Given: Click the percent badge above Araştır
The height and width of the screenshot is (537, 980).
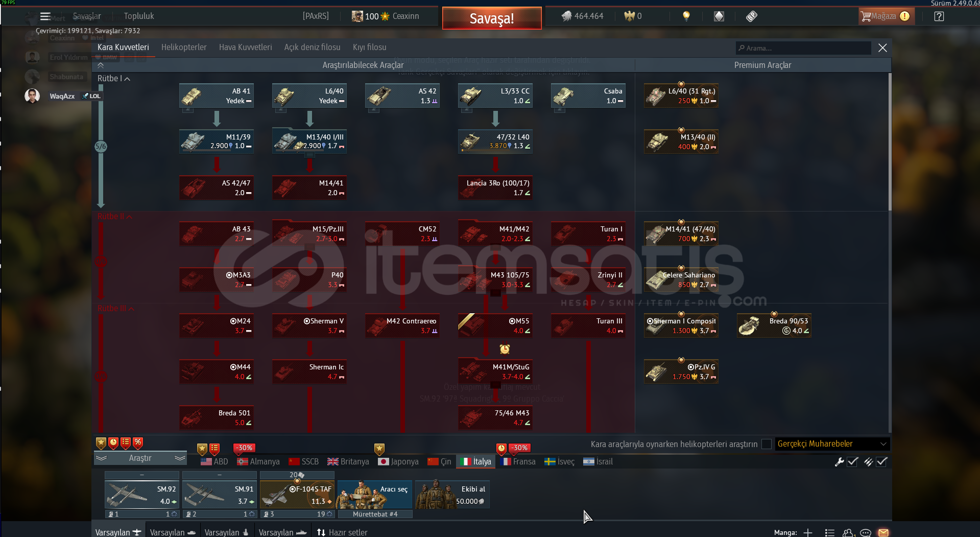Looking at the screenshot, I should point(138,442).
